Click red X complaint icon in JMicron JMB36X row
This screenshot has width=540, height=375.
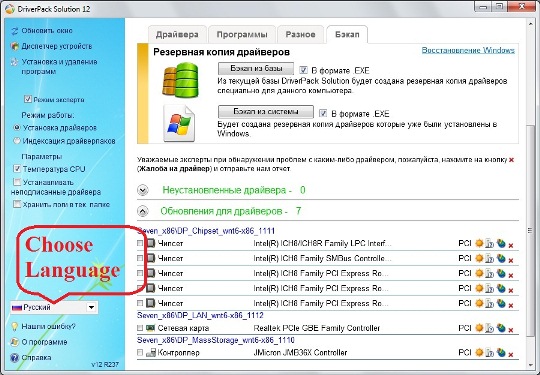point(511,354)
